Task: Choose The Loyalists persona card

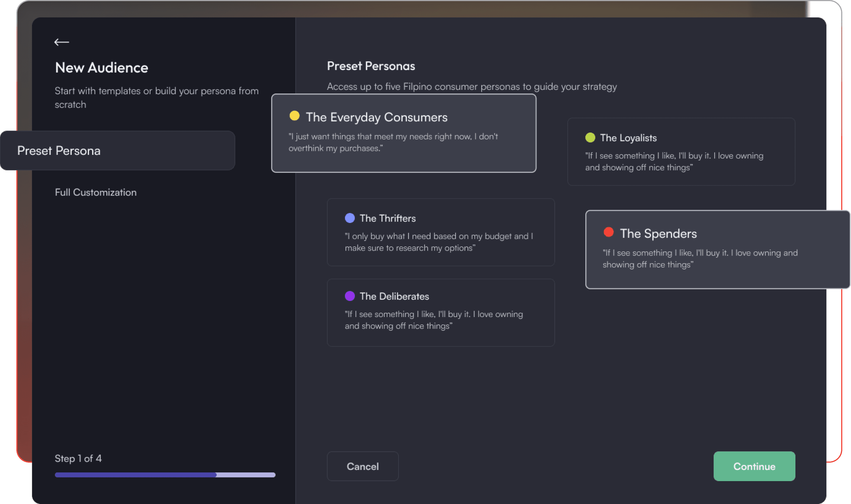Action: click(x=681, y=152)
